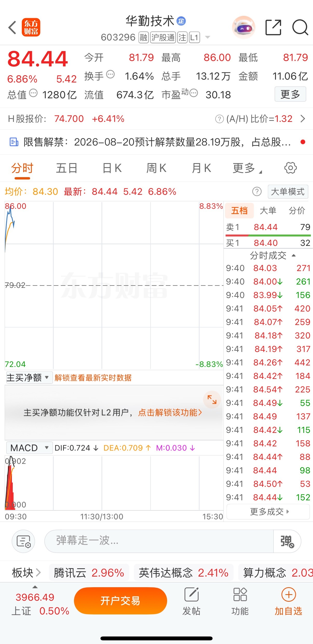Image resolution: width=313 pixels, height=644 pixels.
Task: Tap the 发帖 post icon
Action: click(191, 594)
